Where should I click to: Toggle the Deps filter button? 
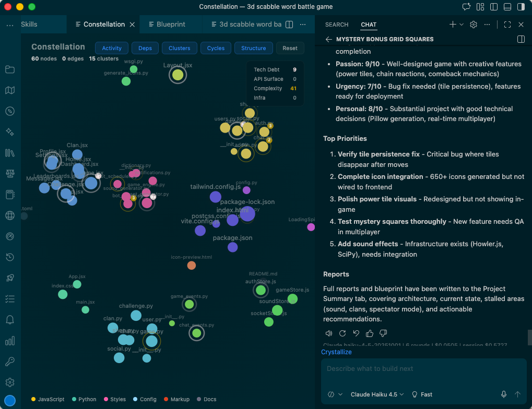click(x=145, y=48)
